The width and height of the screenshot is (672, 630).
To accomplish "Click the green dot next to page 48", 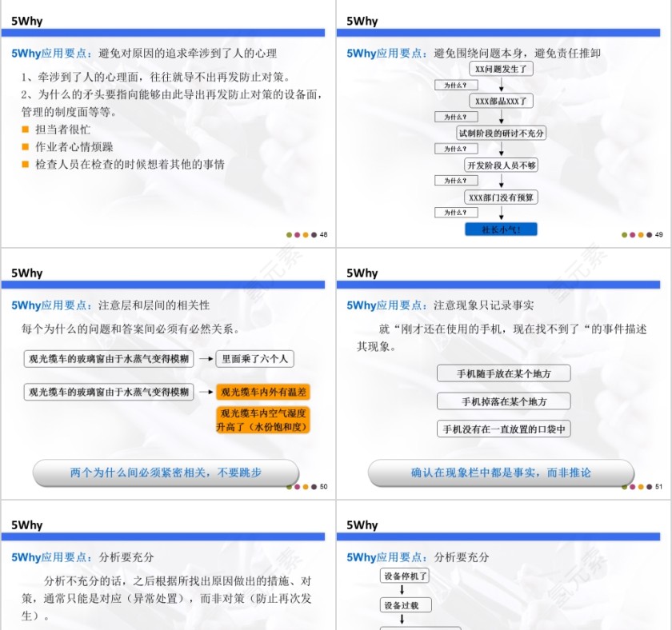I will (288, 235).
